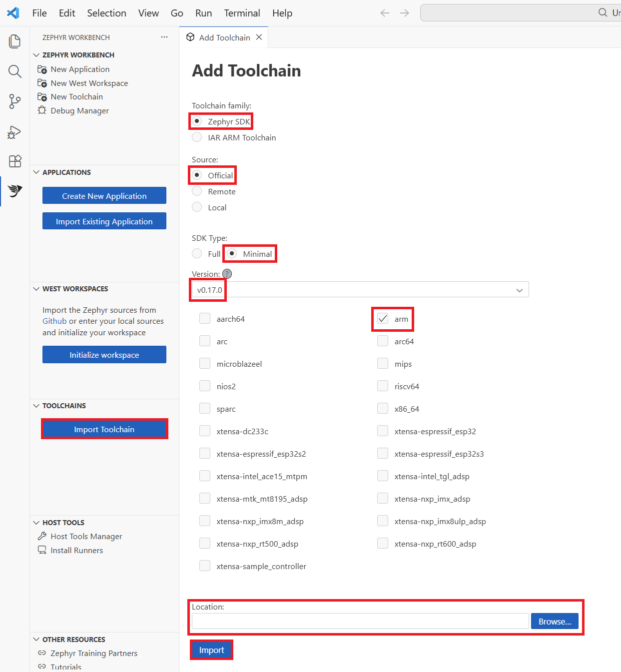The height and width of the screenshot is (672, 621).
Task: Click inside the Location input field
Action: click(x=359, y=621)
